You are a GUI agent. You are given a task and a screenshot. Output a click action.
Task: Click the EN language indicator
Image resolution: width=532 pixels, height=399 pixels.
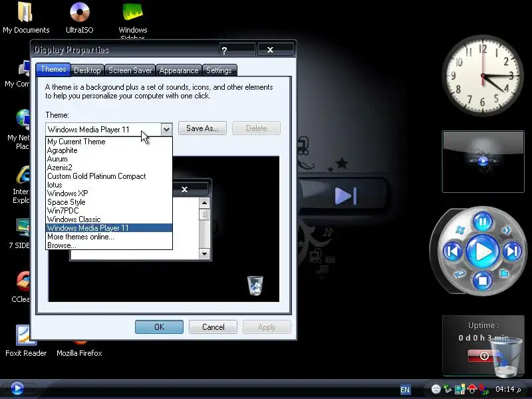click(405, 390)
